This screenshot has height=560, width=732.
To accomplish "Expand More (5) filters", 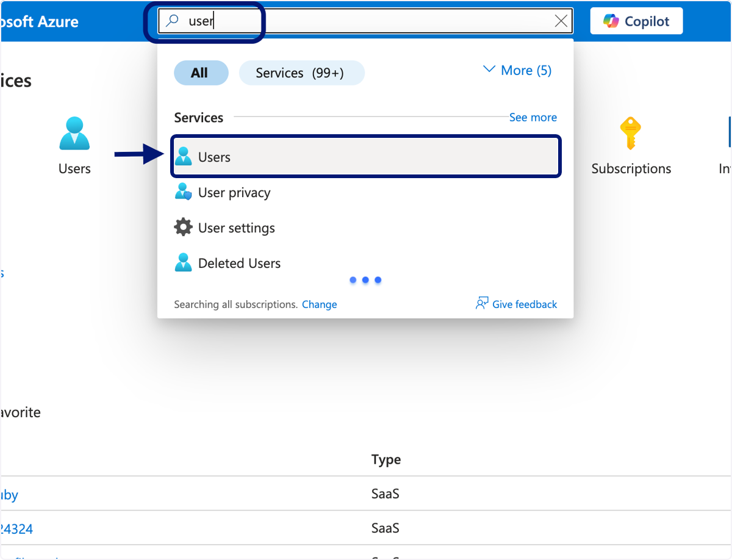I will pos(517,70).
